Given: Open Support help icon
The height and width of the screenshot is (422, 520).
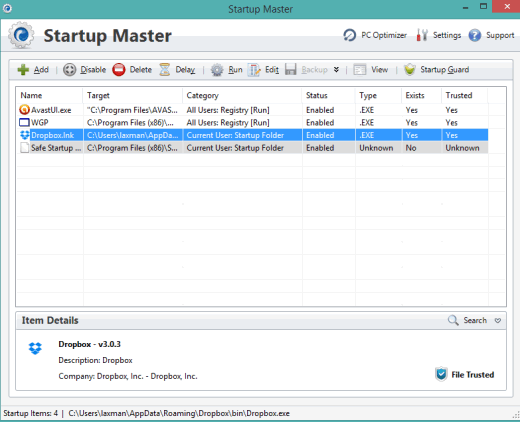Looking at the screenshot, I should coord(475,35).
